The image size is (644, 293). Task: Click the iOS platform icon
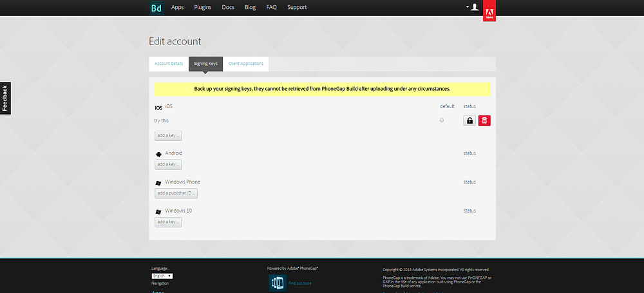pos(158,108)
